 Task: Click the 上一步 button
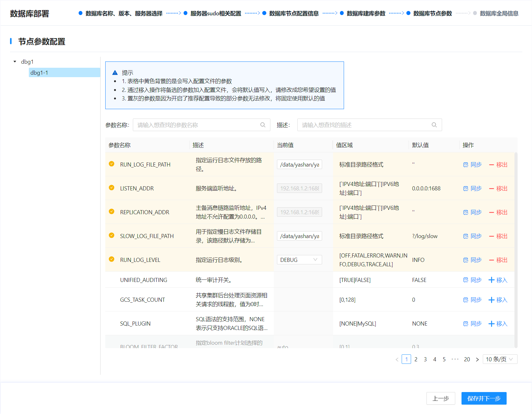[441, 398]
